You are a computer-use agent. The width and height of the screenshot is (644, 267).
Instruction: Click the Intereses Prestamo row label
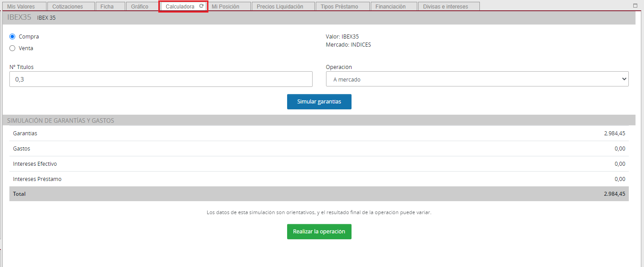(x=38, y=179)
